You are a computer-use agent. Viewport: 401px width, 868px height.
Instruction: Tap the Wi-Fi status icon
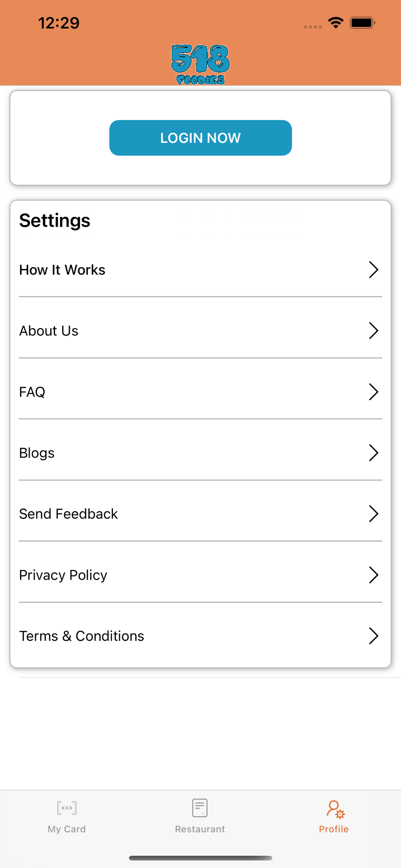[336, 23]
